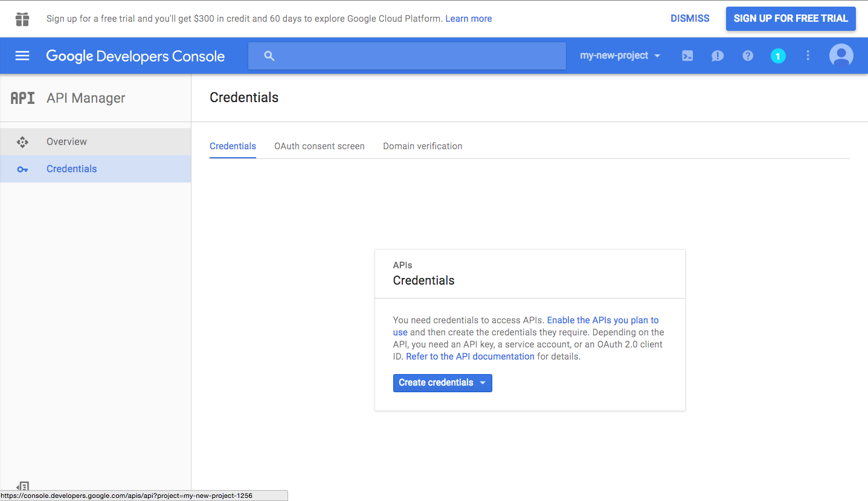Follow the Learn more link
The image size is (868, 501).
point(469,19)
